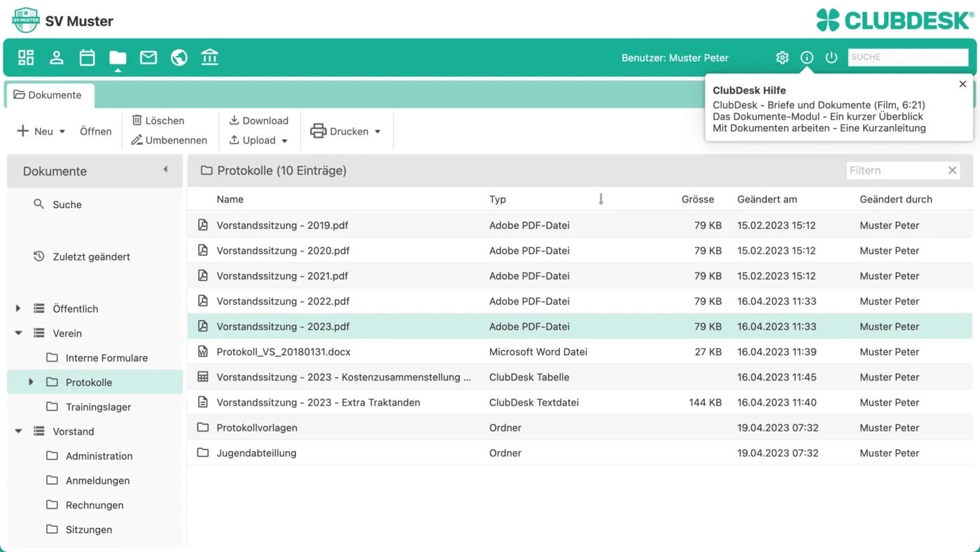Image resolution: width=980 pixels, height=552 pixels.
Task: Select the Dokumente tab
Action: [48, 95]
